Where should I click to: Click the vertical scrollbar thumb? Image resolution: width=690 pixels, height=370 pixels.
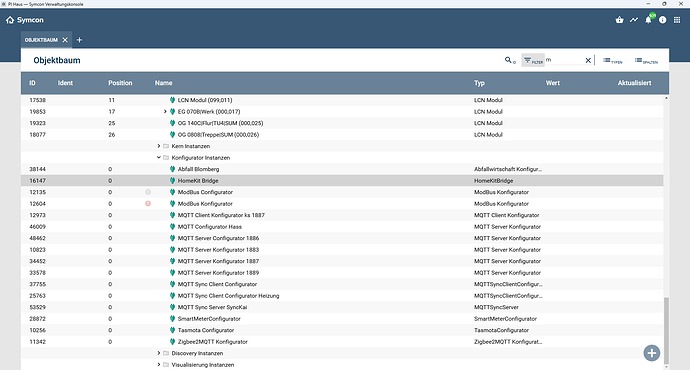pyautogui.click(x=666, y=330)
